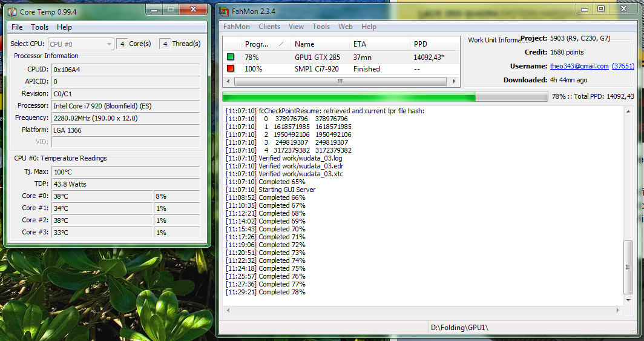The height and width of the screenshot is (341, 644).
Task: Open the Tools menu in FahMon
Action: (x=321, y=26)
